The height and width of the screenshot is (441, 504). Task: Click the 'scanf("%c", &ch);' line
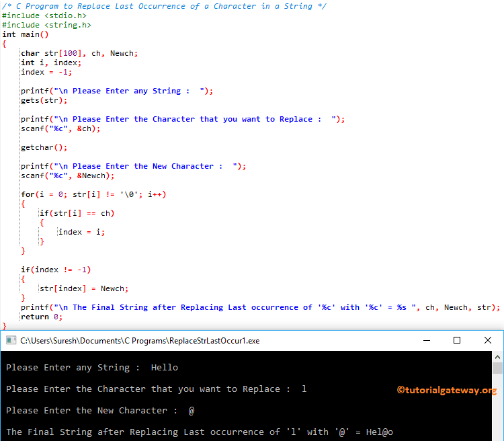(60, 128)
